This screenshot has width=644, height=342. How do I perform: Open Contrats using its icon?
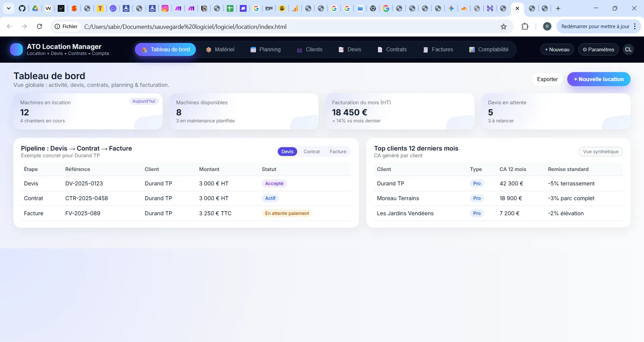point(380,49)
